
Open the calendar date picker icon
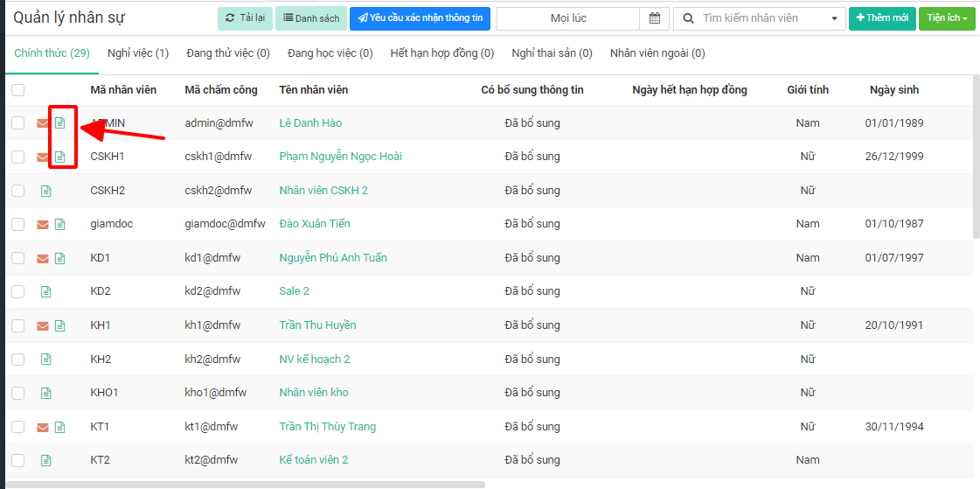tap(654, 18)
